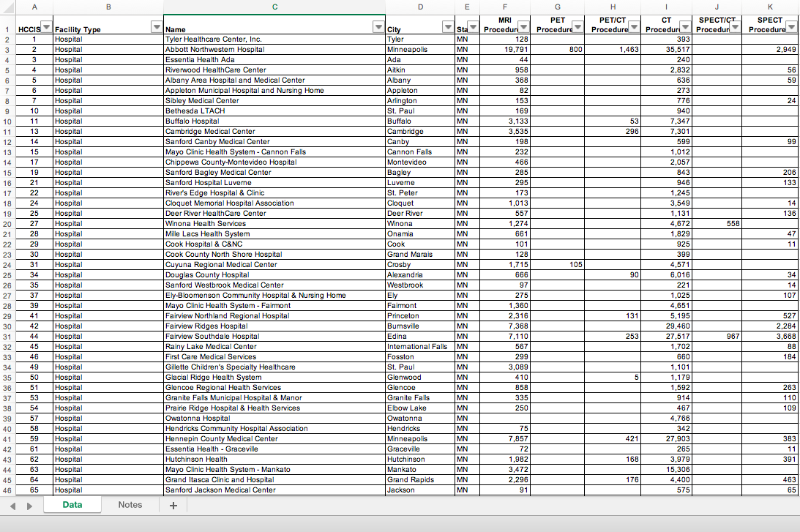Screen dimensions: 800x532
Task: Select column B header
Action: (x=108, y=7)
